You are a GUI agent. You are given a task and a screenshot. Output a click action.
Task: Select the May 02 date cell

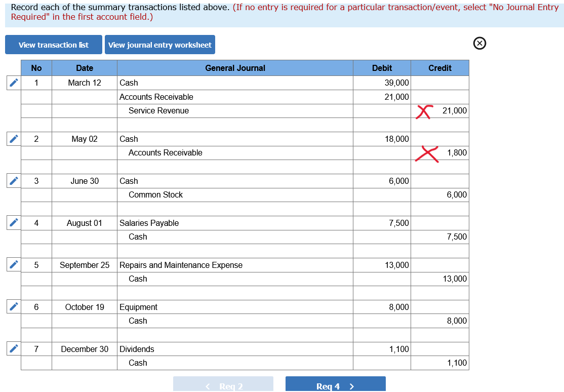[85, 139]
